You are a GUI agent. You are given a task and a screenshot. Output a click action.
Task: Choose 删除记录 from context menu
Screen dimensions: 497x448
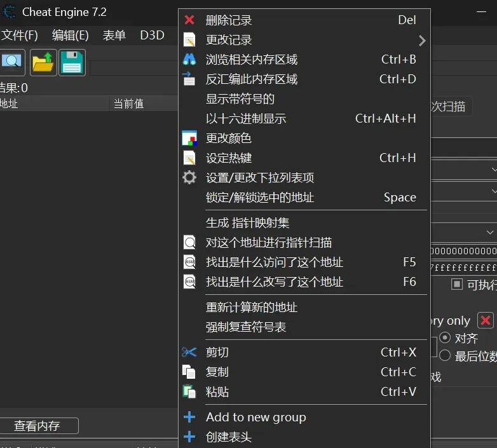[304, 20]
